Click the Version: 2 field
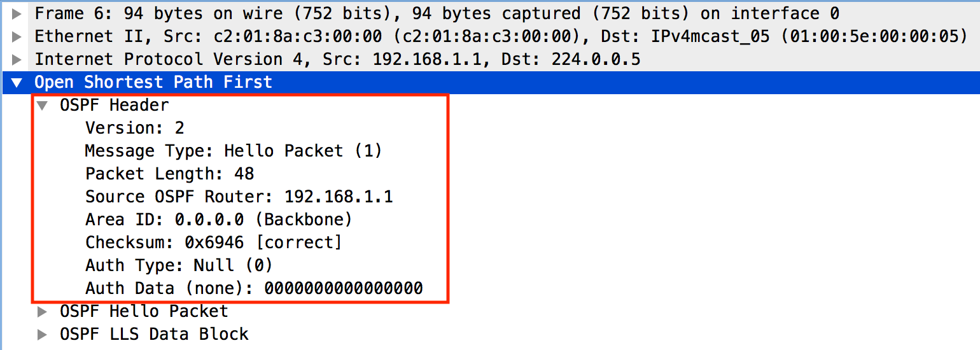Screen dimensions: 980x350 click(x=135, y=128)
